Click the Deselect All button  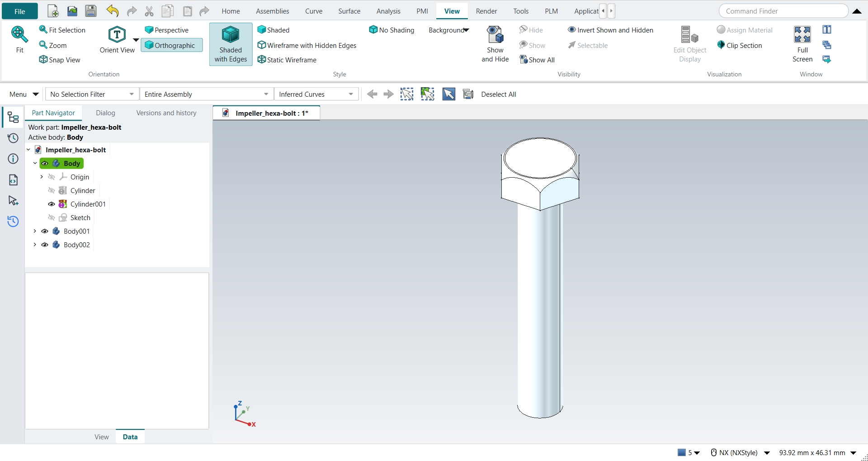coord(498,94)
